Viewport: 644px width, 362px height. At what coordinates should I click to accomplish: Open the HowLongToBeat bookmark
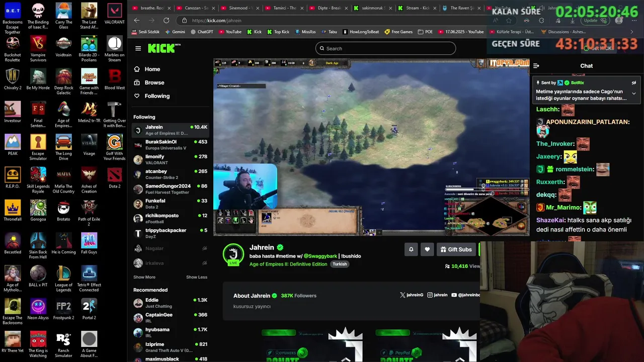(x=361, y=32)
